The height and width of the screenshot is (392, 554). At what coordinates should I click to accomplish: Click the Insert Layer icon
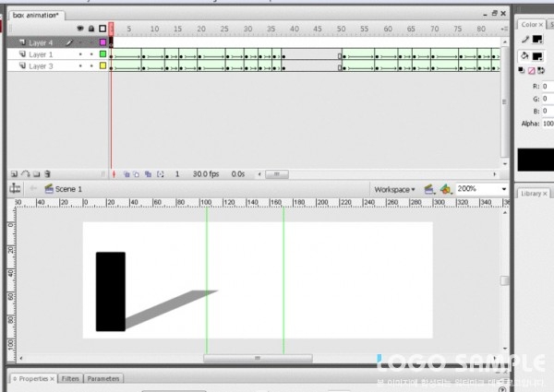click(x=14, y=173)
